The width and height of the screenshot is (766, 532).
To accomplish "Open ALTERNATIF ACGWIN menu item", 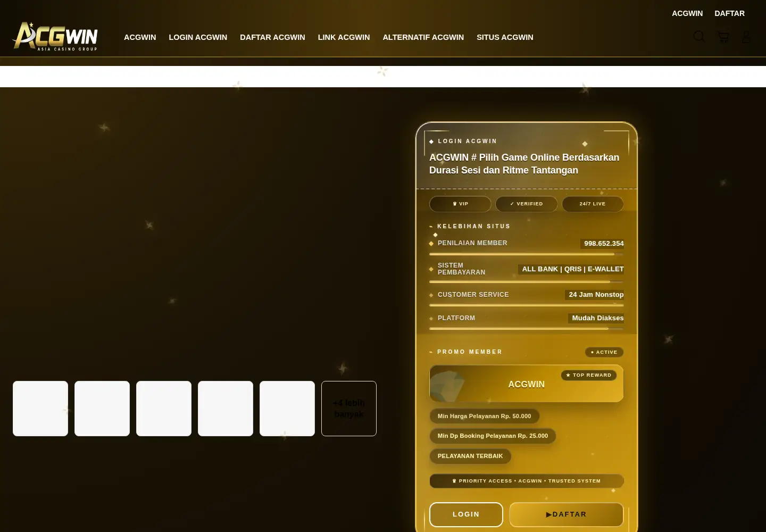I will coord(423,37).
